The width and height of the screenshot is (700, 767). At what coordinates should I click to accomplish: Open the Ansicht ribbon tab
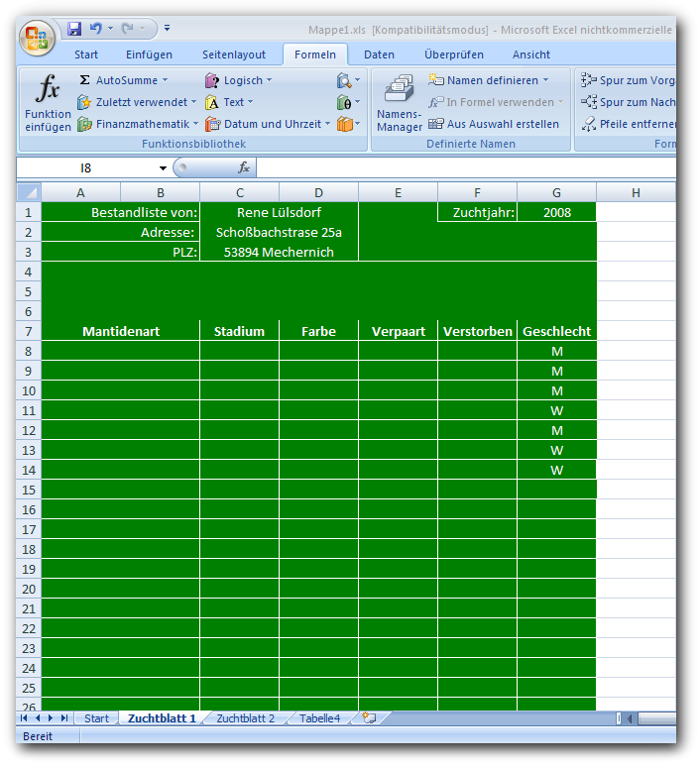pos(531,55)
